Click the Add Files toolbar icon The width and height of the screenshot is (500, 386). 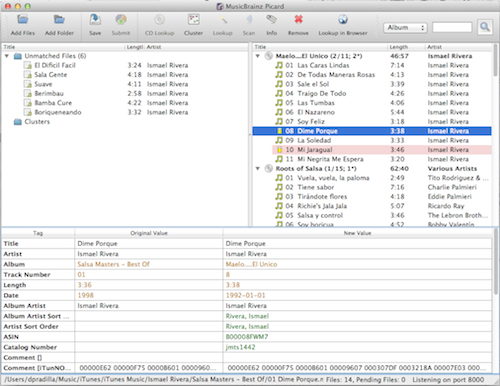click(23, 20)
